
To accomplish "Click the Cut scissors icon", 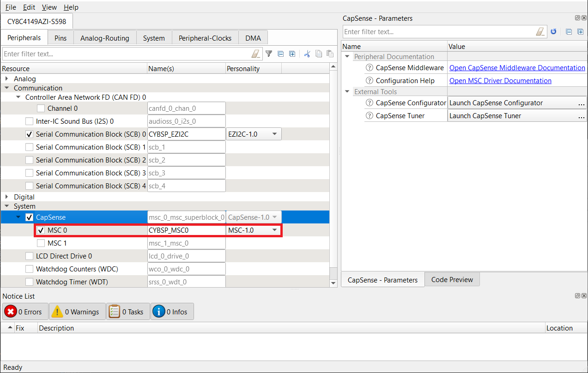I will tap(307, 54).
